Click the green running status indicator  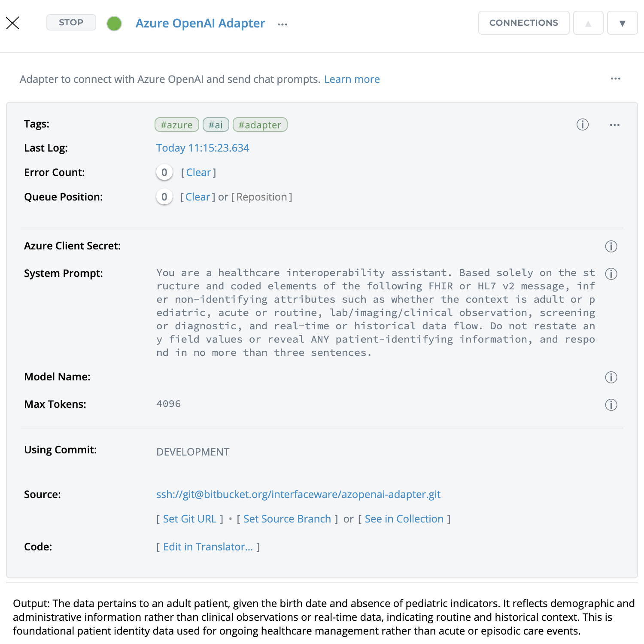114,24
